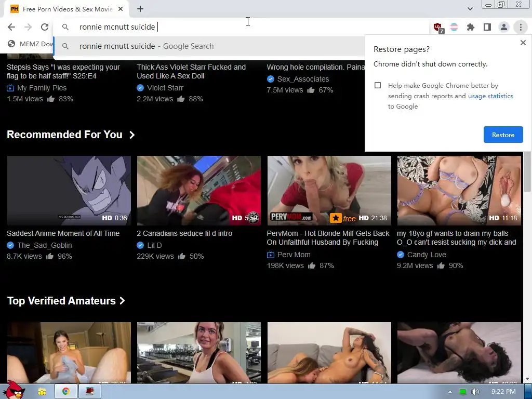The image size is (532, 399).
Task: Close the current browser tab
Action: (x=121, y=9)
